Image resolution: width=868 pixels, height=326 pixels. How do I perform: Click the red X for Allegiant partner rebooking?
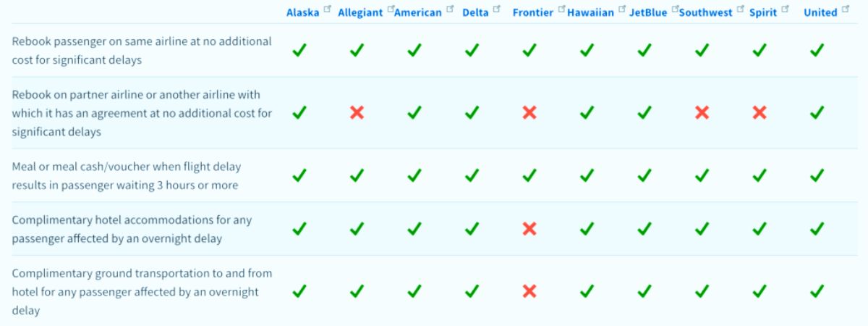click(x=357, y=113)
